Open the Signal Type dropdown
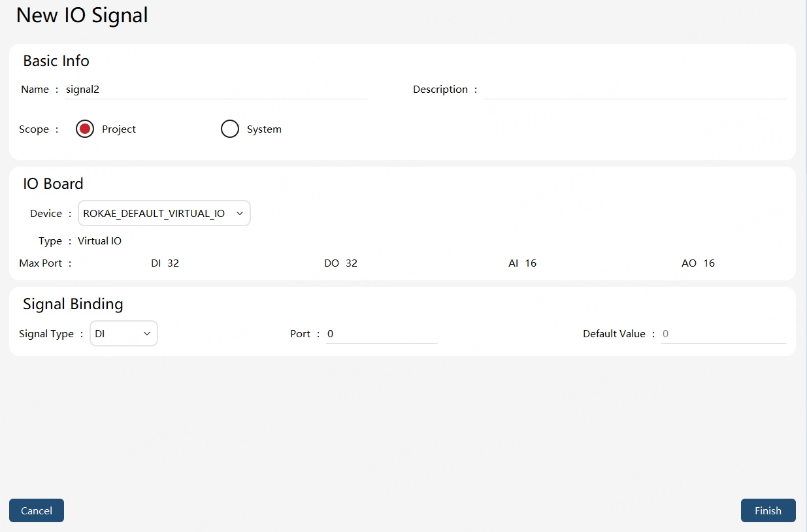 click(124, 333)
